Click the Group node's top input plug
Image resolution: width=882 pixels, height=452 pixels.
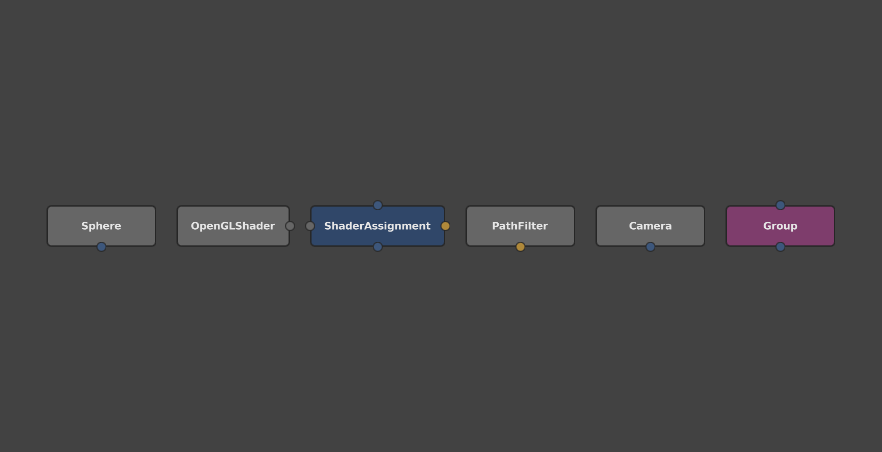[780, 205]
